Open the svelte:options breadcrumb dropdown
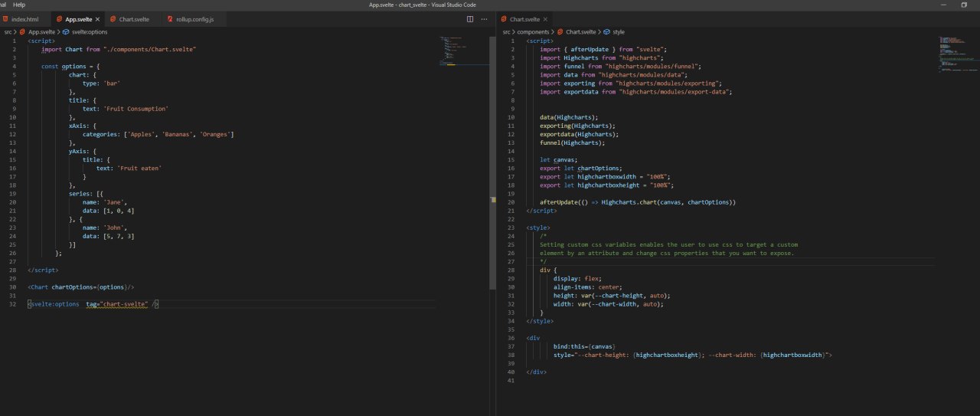The image size is (980, 416). 90,32
